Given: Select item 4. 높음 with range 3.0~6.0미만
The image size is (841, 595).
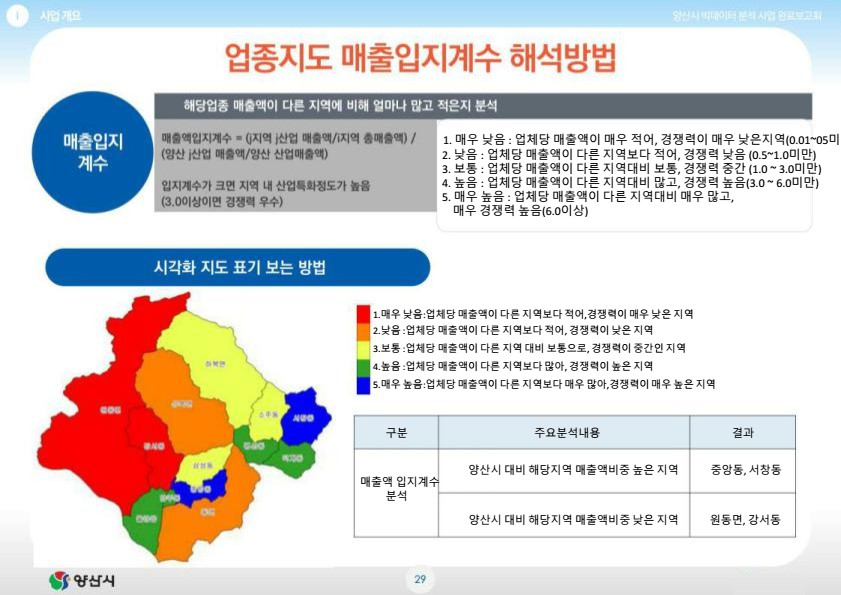Looking at the screenshot, I should click(x=630, y=182).
